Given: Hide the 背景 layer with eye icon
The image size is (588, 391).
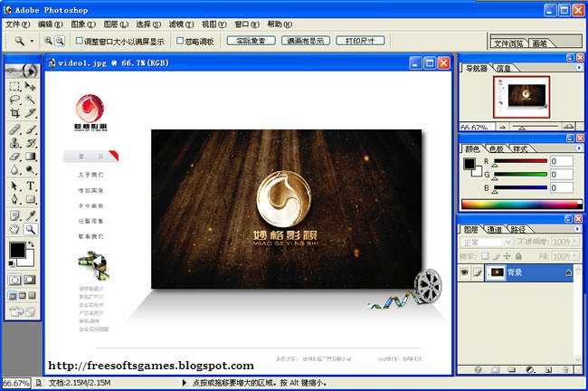Looking at the screenshot, I should pyautogui.click(x=465, y=272).
